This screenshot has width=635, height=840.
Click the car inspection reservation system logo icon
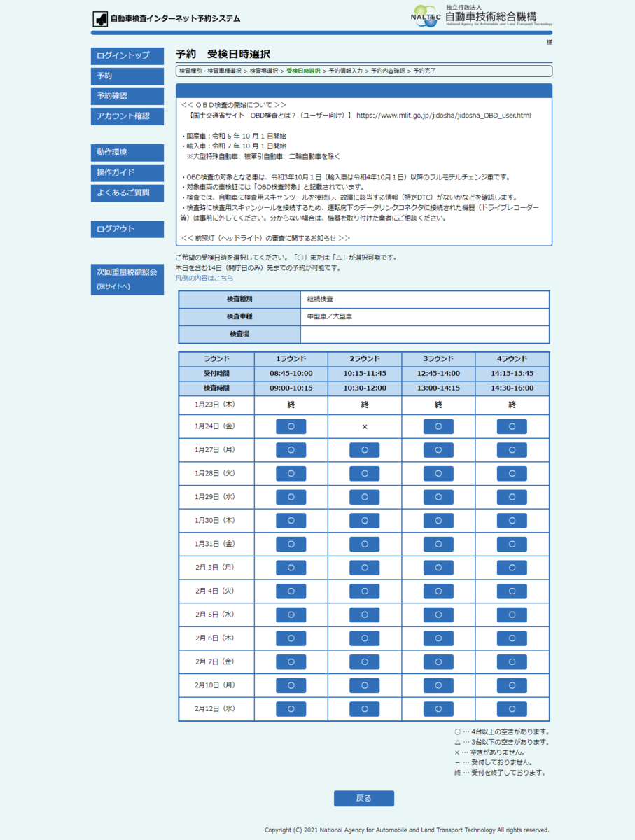tap(100, 18)
